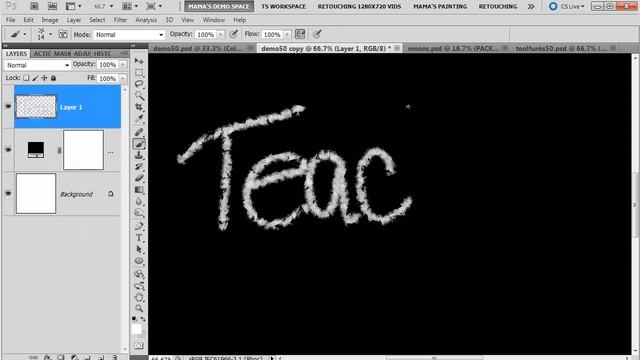Image resolution: width=640 pixels, height=360 pixels.
Task: Open the tool preset picker arrow
Action: (24, 34)
